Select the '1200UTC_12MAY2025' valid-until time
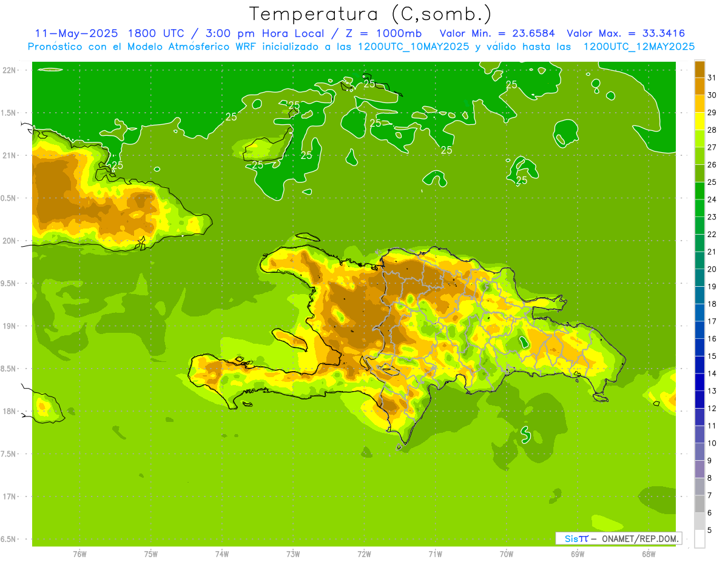This screenshot has height=562, width=728. (x=639, y=47)
